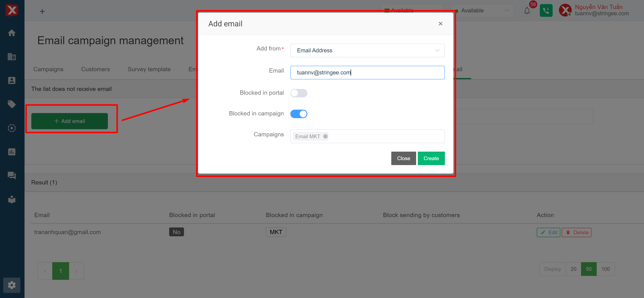This screenshot has height=298, width=644.
Task: Open the bar chart reports icon
Action: [x=12, y=152]
